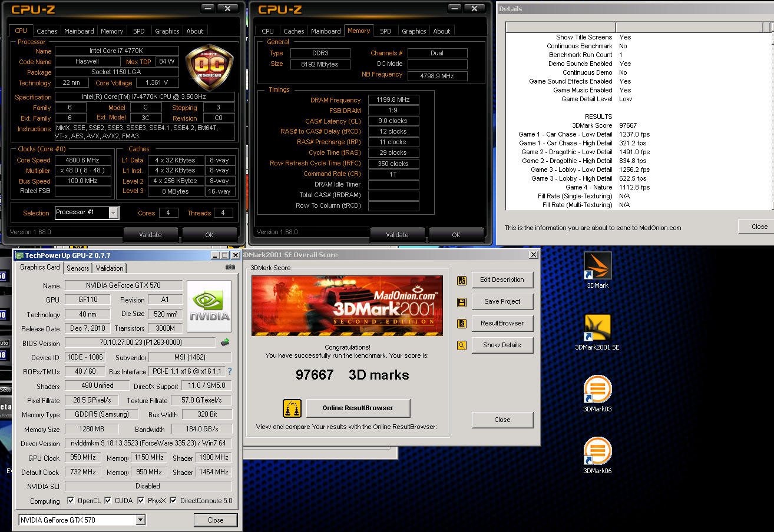This screenshot has height=532, width=774.
Task: Click the floppy icon beside Save Project
Action: click(462, 302)
